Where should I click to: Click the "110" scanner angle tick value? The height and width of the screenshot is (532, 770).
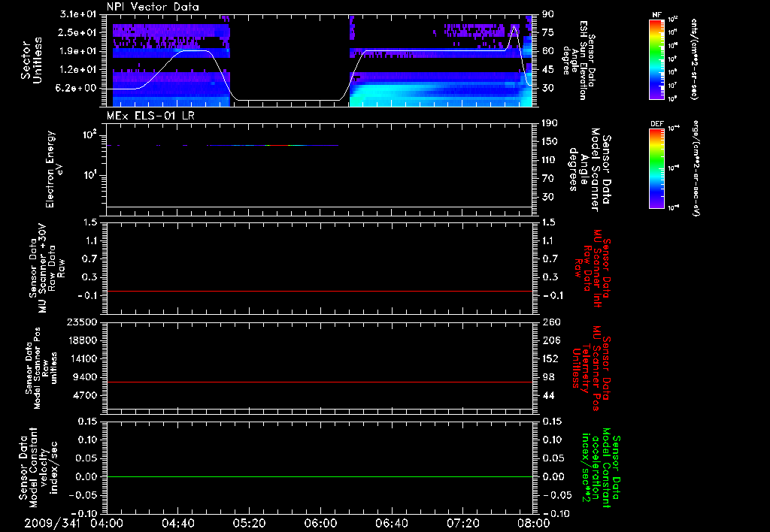click(550, 160)
